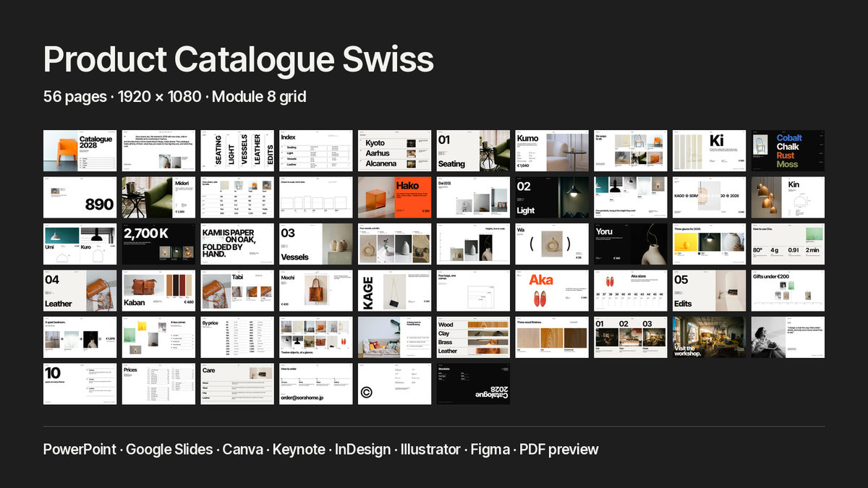
Task: Open the Index slide thumbnail
Action: tap(316, 150)
